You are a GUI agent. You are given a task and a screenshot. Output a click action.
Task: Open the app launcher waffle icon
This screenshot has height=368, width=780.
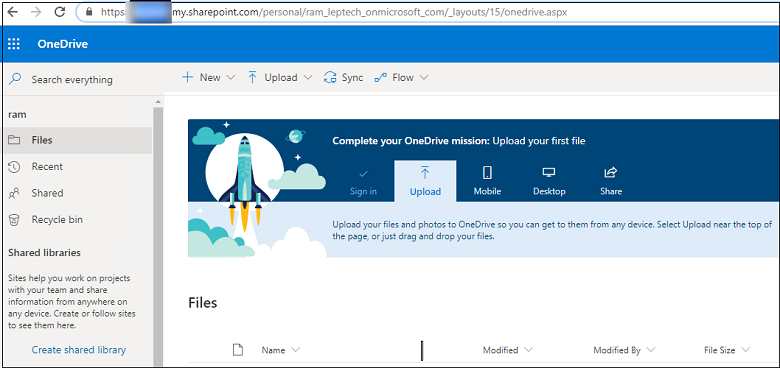14,44
